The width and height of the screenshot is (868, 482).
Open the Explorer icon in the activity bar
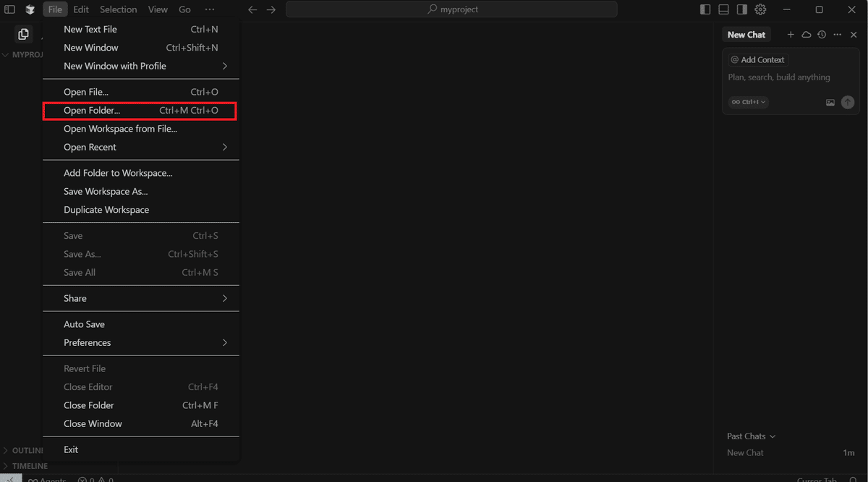point(23,33)
